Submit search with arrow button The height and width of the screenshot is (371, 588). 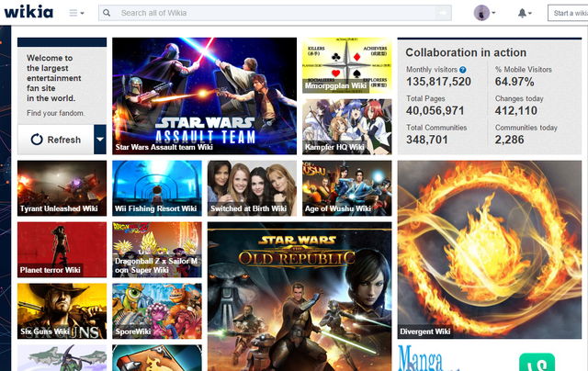[x=443, y=13]
